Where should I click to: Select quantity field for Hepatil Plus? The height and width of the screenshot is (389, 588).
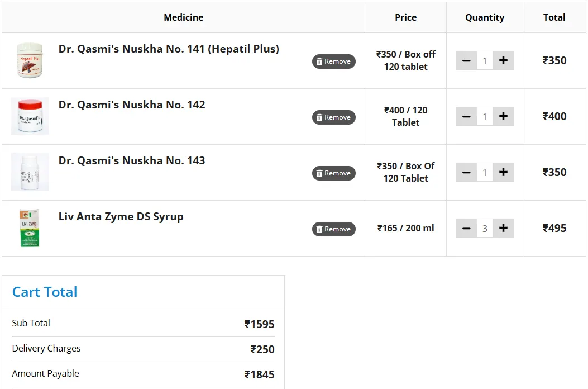485,60
